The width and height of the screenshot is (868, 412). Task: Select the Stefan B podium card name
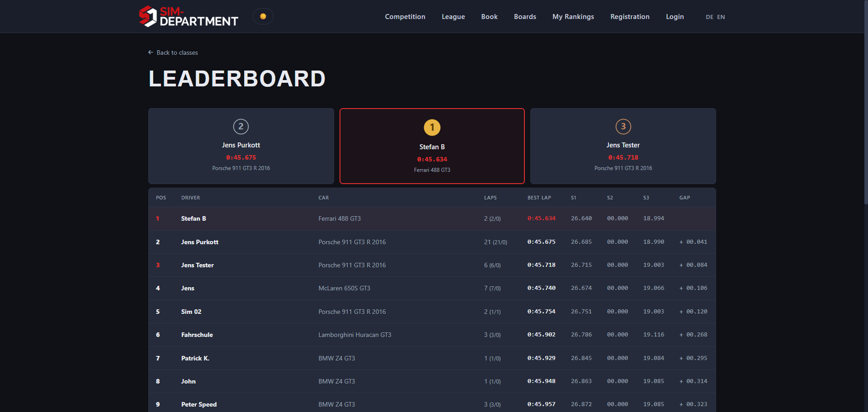(x=432, y=147)
